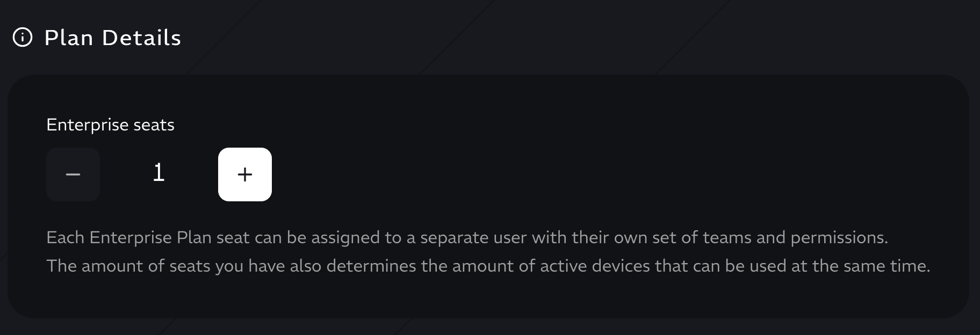
Task: Open the circled i information icon
Action: coord(23,38)
